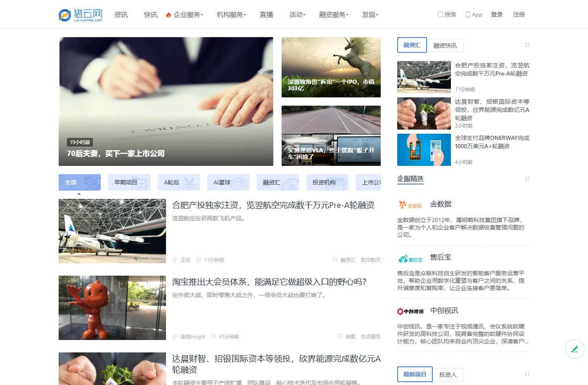
Task: Switch to the 投资人 tab
Action: pyautogui.click(x=448, y=375)
